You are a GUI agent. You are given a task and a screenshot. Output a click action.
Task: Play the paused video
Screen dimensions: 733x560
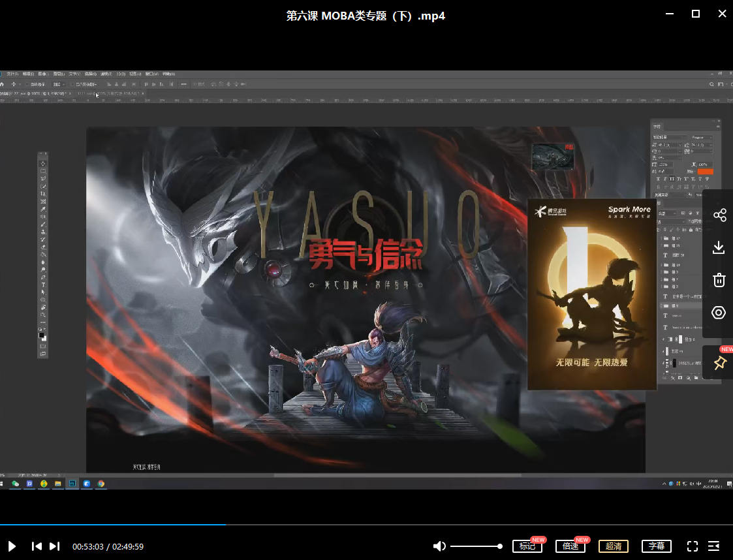pyautogui.click(x=12, y=546)
